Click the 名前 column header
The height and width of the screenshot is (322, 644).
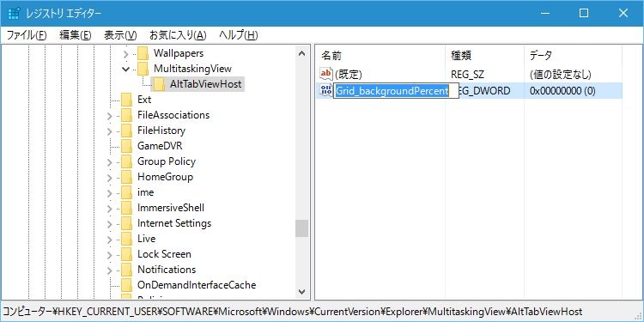pos(380,56)
